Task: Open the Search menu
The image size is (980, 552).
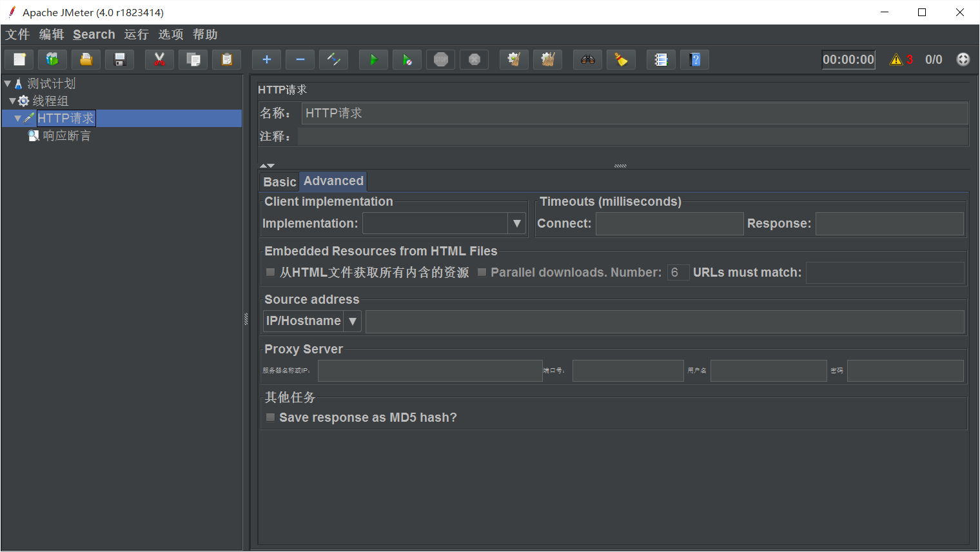Action: click(x=94, y=34)
